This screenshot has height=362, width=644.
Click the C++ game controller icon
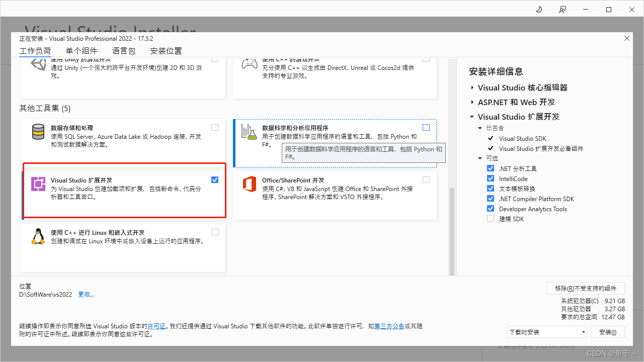point(249,64)
